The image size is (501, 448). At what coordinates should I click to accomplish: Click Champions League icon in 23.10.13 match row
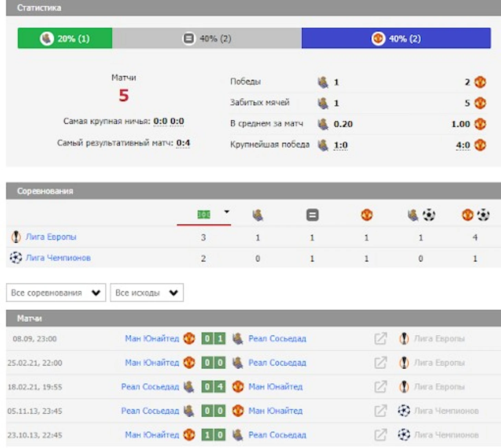(404, 435)
